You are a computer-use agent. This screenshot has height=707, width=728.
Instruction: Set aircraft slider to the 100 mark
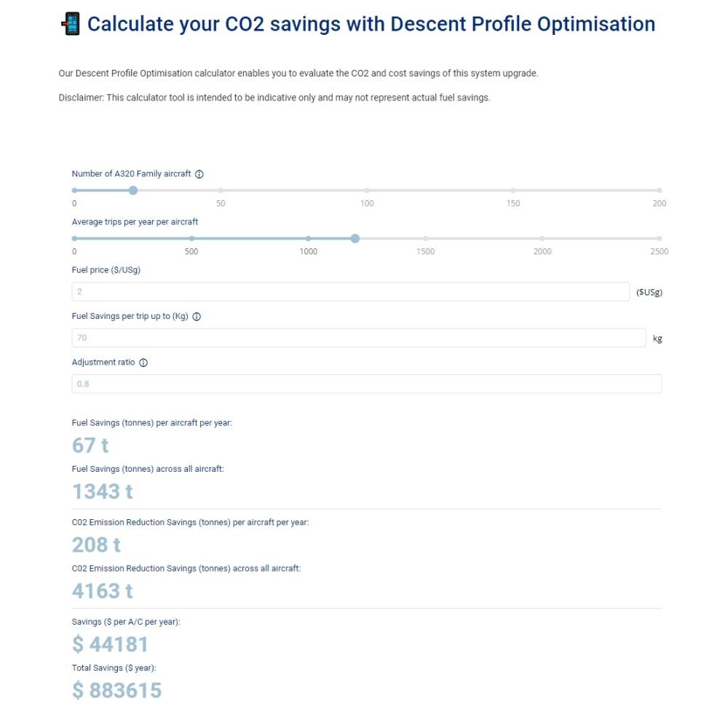click(x=367, y=190)
